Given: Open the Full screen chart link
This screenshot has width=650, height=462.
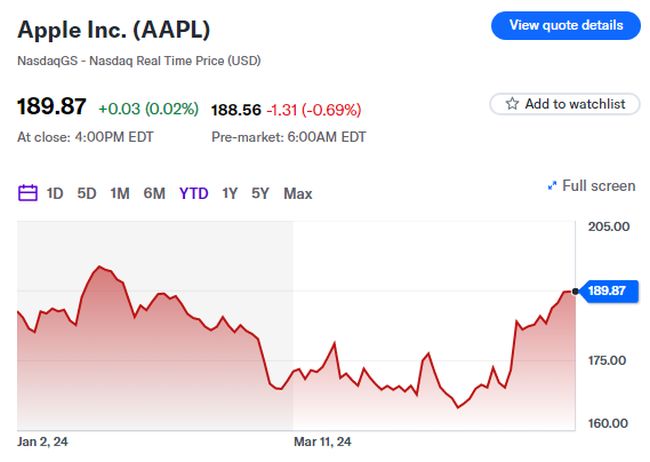Looking at the screenshot, I should pyautogui.click(x=598, y=186).
